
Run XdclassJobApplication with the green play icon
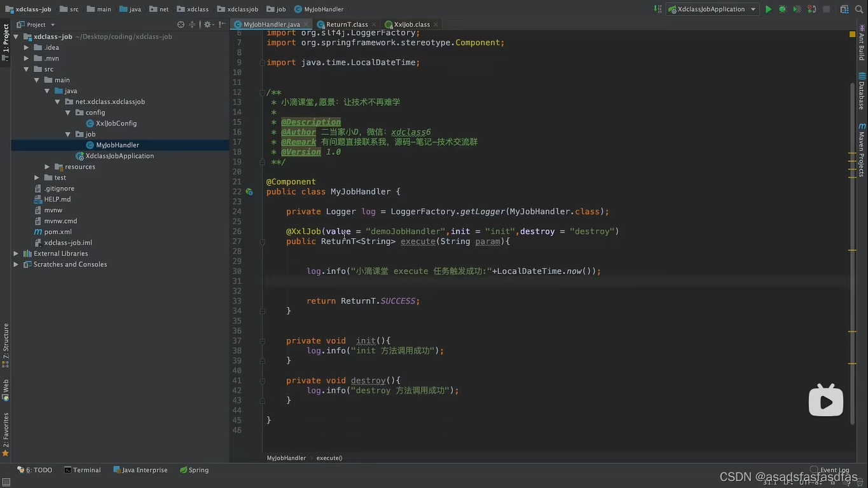[768, 10]
